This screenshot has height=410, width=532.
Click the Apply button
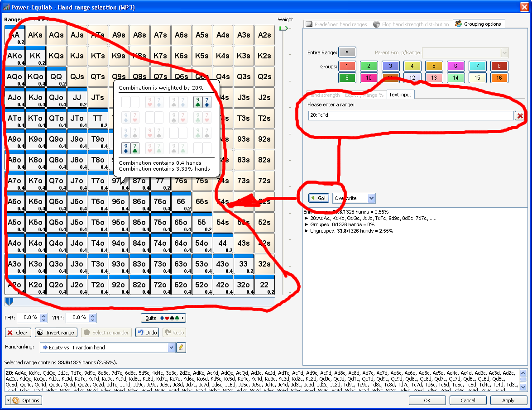508,400
